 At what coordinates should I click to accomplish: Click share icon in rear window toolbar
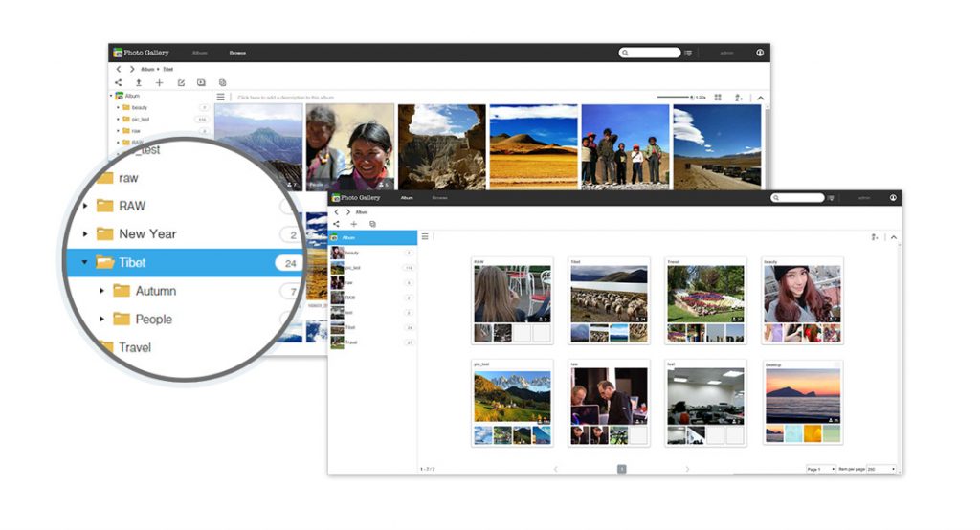point(119,83)
